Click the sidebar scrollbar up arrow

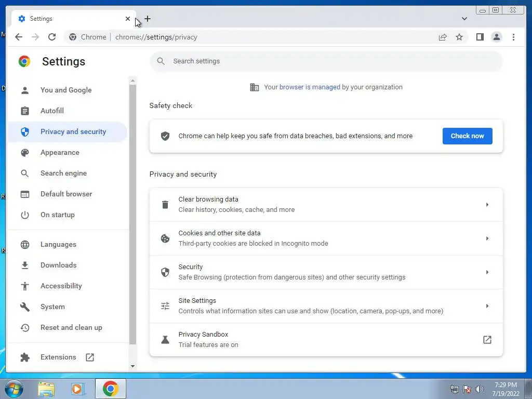(132, 81)
